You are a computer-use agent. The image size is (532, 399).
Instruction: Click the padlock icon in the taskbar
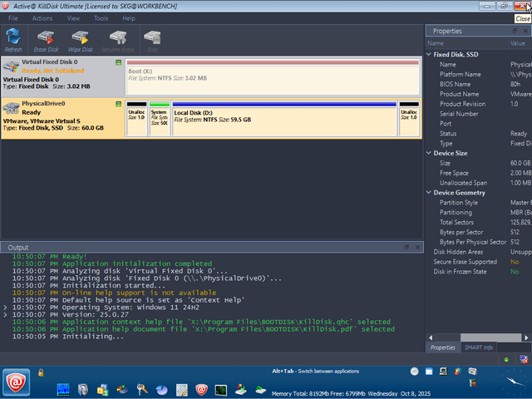41,372
